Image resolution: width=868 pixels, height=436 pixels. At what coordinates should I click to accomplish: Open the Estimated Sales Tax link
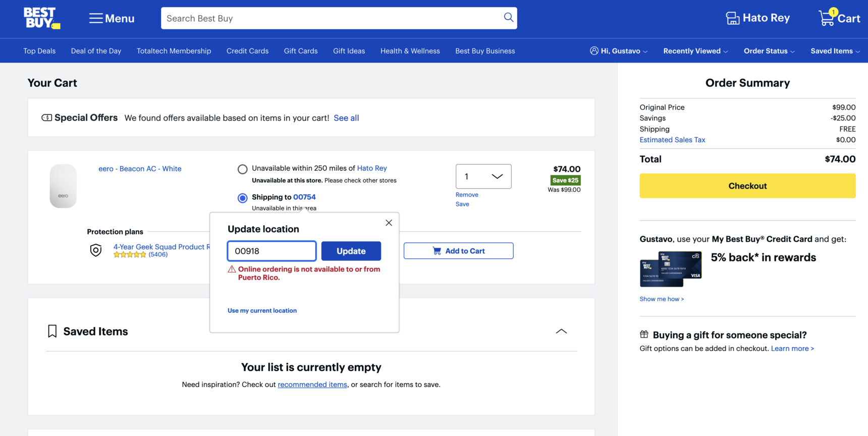tap(672, 140)
